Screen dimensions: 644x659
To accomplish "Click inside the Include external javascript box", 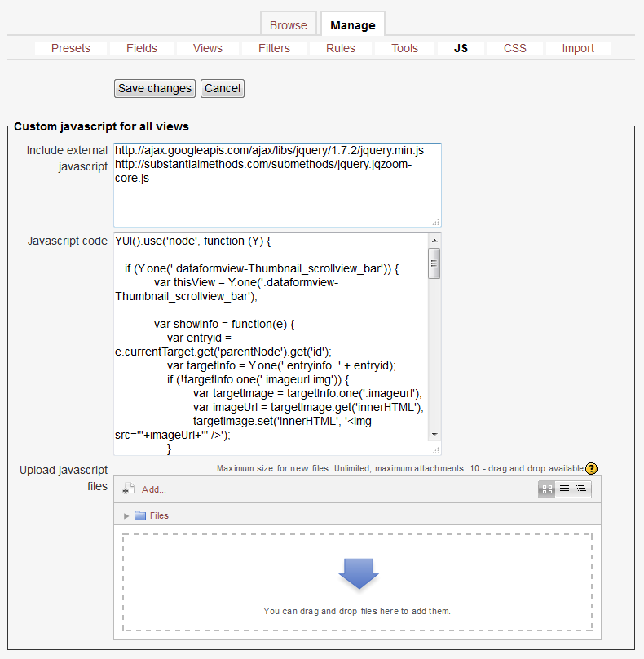I will click(277, 200).
